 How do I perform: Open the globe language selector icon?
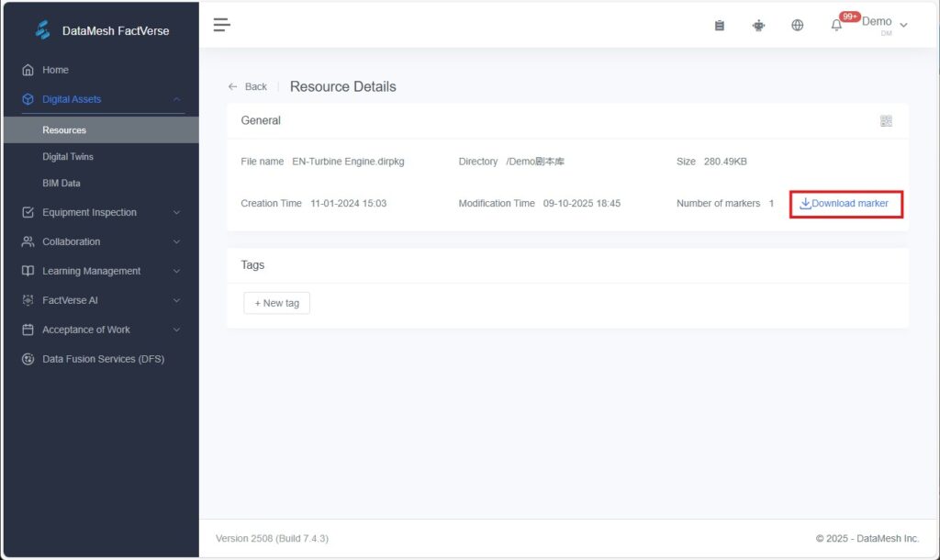point(797,26)
